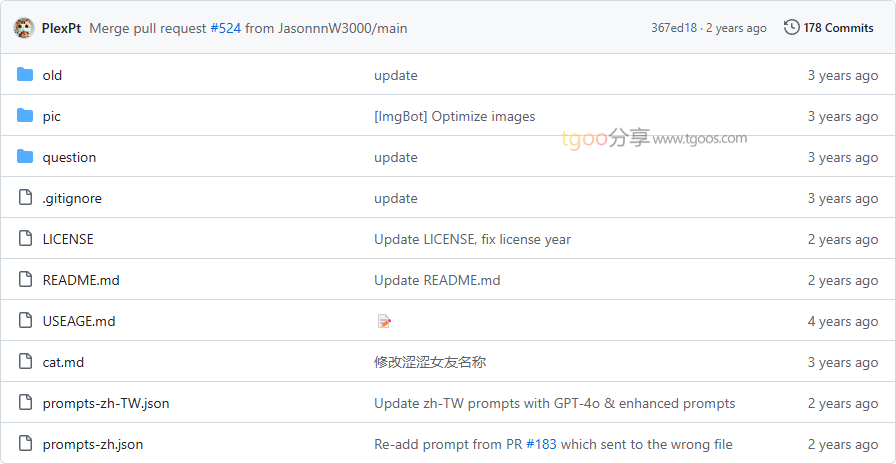Click the memo emoji commit for USEAGE.md

pyautogui.click(x=384, y=321)
